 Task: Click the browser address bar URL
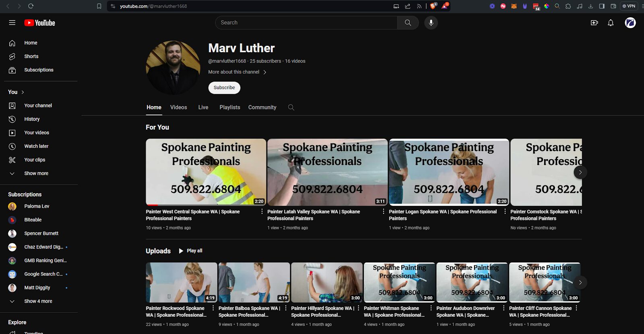click(x=153, y=6)
